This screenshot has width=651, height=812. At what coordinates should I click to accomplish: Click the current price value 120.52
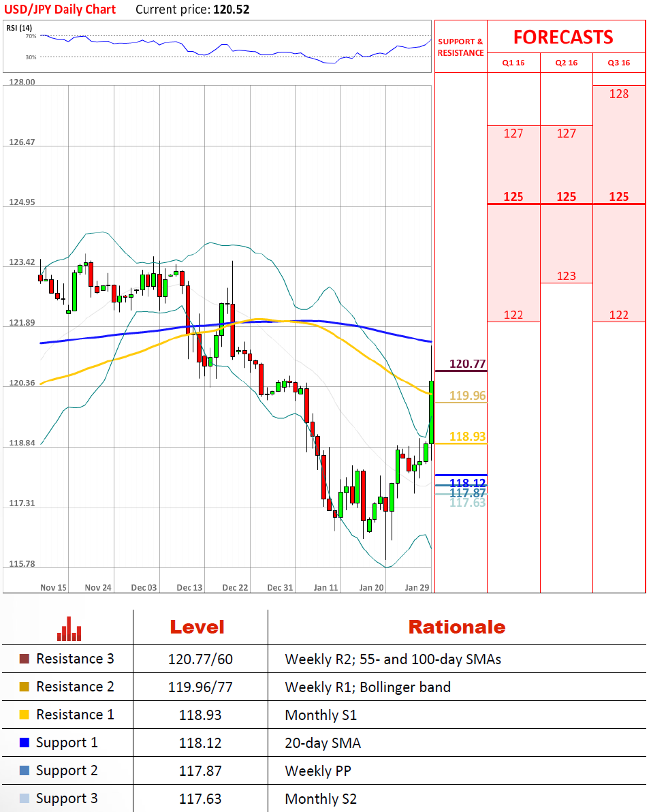point(231,10)
